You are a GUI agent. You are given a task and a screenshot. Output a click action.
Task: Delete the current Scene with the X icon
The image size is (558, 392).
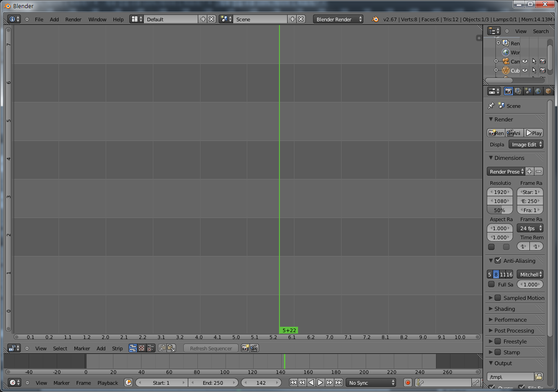(300, 19)
